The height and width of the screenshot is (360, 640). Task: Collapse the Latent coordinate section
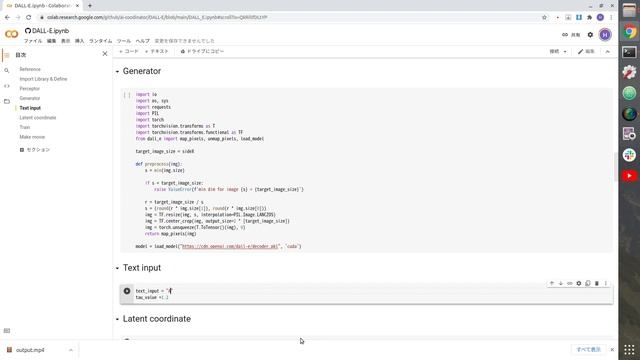117,319
